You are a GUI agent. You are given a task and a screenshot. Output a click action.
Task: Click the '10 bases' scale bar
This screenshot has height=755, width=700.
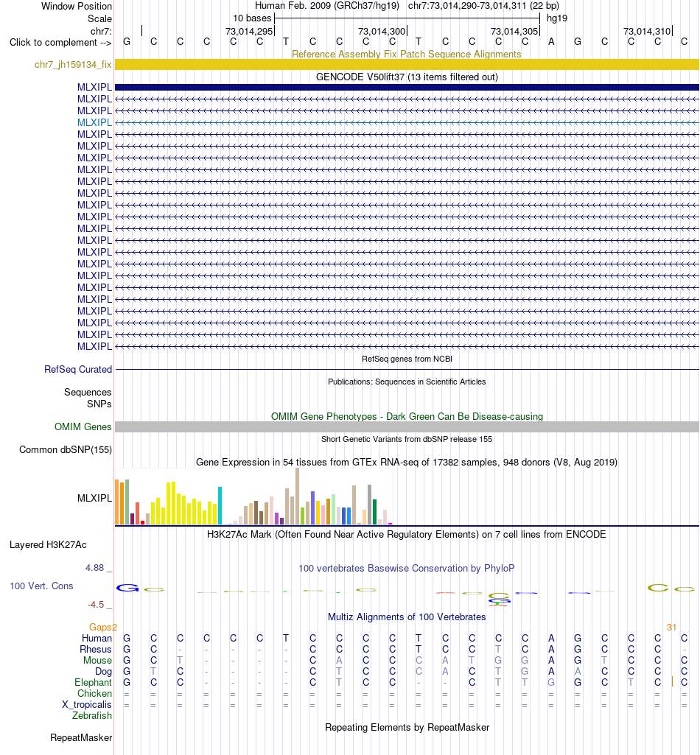pos(407,18)
